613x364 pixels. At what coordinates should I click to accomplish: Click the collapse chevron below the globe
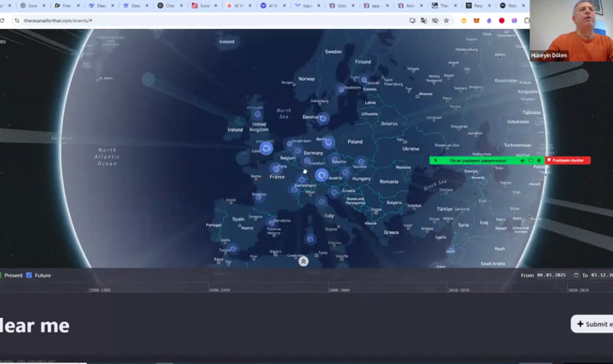[303, 261]
